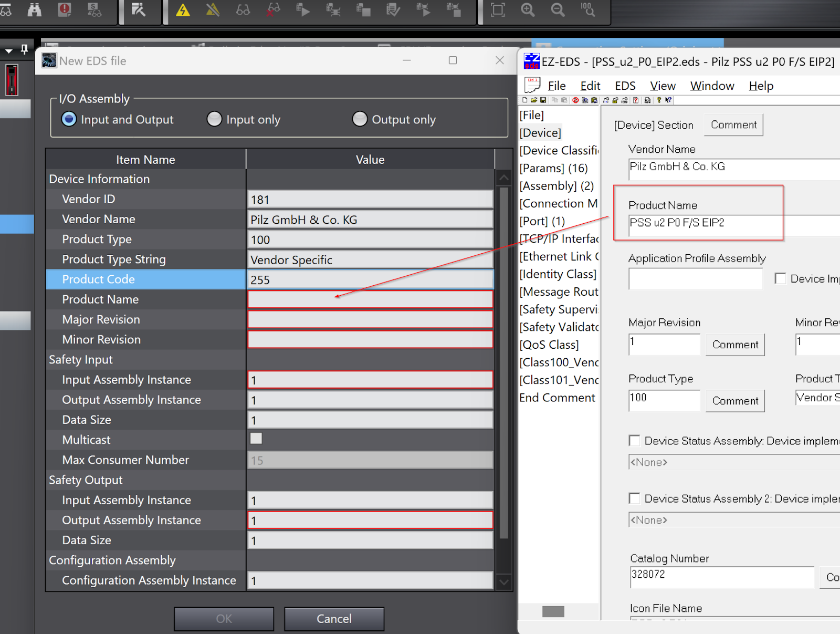Click the OK button in New EDS file dialog
Viewport: 840px width, 634px height.
coord(224,619)
